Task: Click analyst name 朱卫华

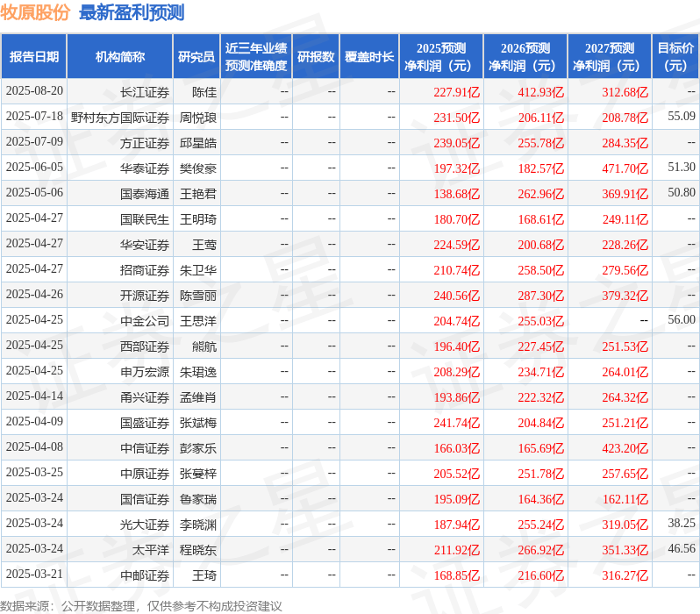Action: [x=198, y=270]
